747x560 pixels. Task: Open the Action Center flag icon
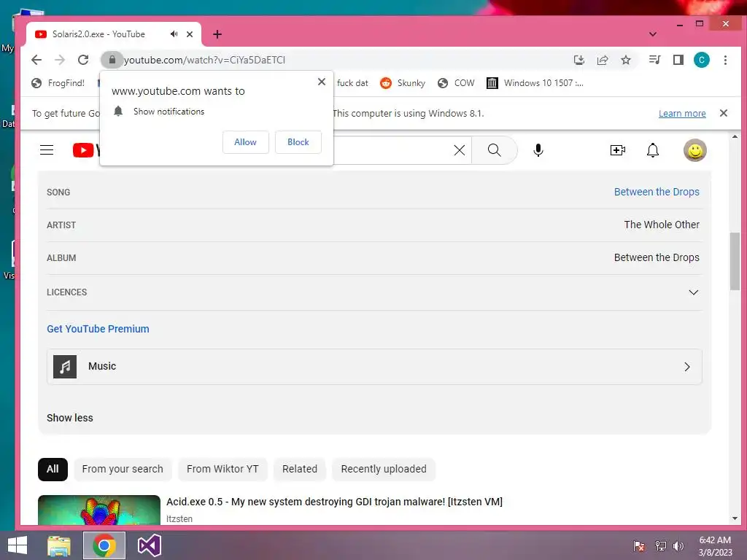coord(639,546)
